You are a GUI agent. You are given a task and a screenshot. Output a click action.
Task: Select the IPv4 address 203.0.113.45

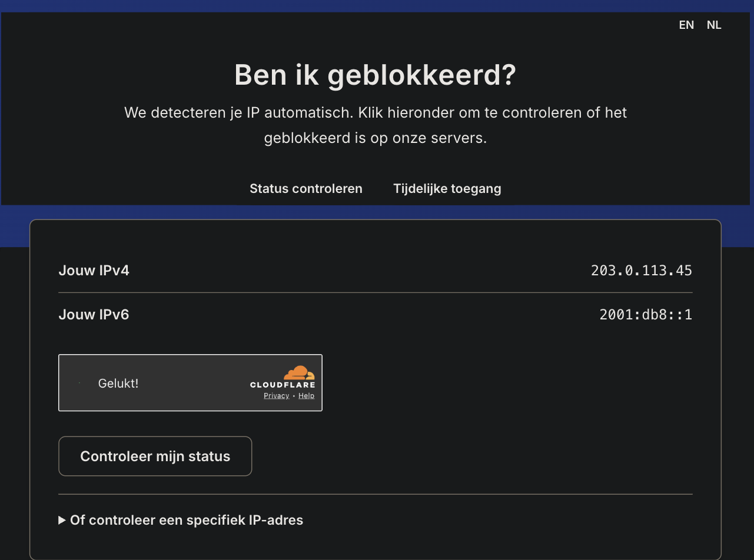642,271
